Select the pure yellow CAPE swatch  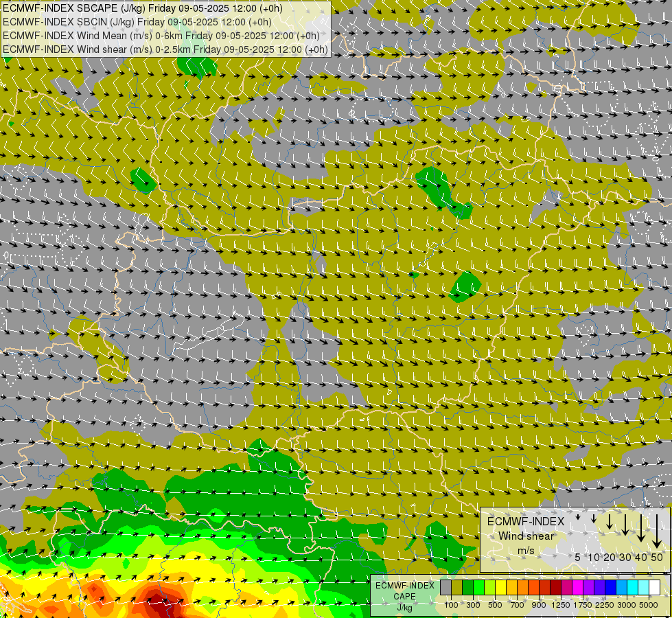501,588
